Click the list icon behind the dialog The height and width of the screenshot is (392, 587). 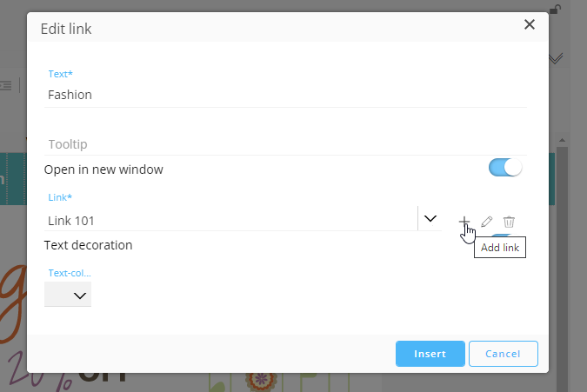point(6,85)
